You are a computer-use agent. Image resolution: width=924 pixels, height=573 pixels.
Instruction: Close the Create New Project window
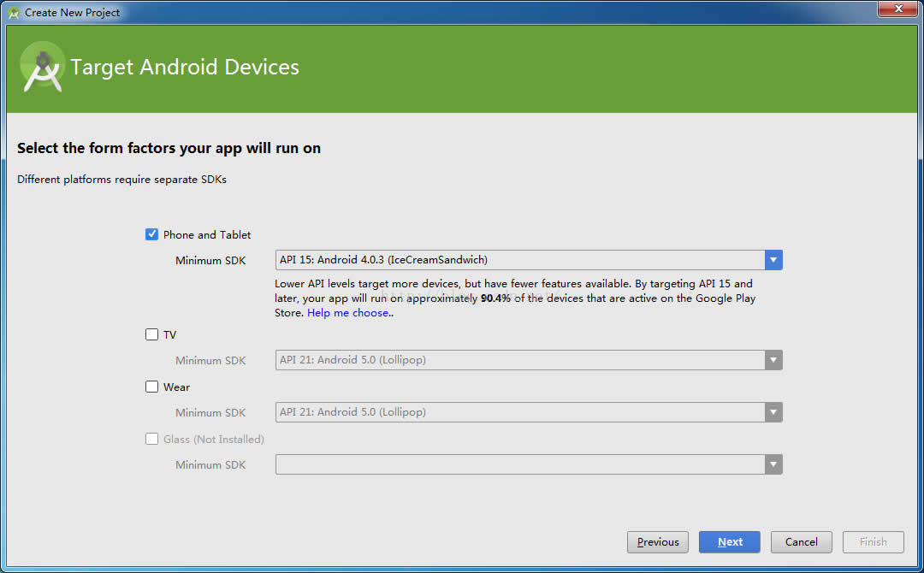coord(898,9)
